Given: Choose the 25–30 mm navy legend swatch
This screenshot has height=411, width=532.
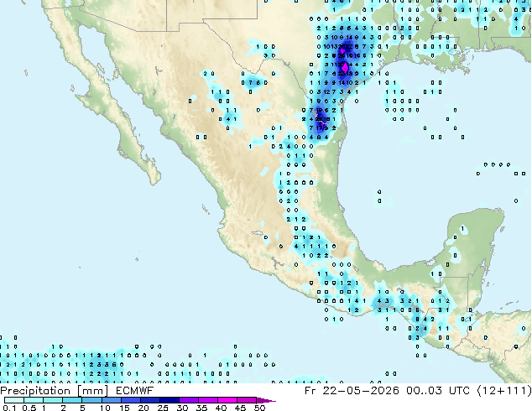Looking at the screenshot, I should (169, 400).
